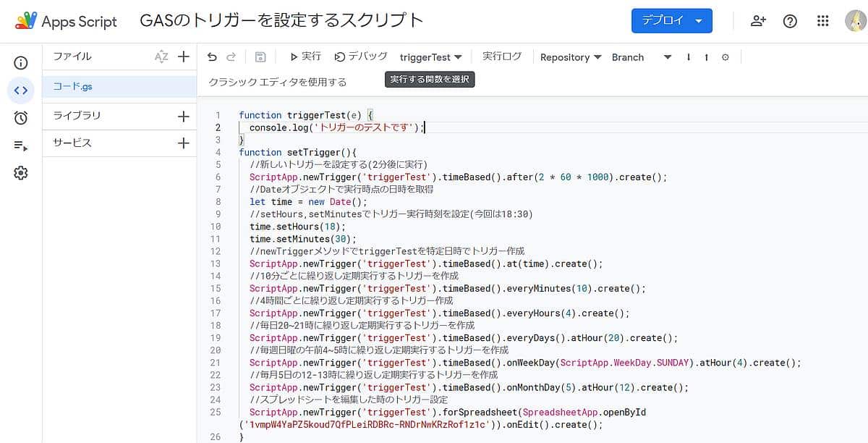Start debugging with the デバッグ icon
Viewport: 868px width, 443px height.
(360, 56)
